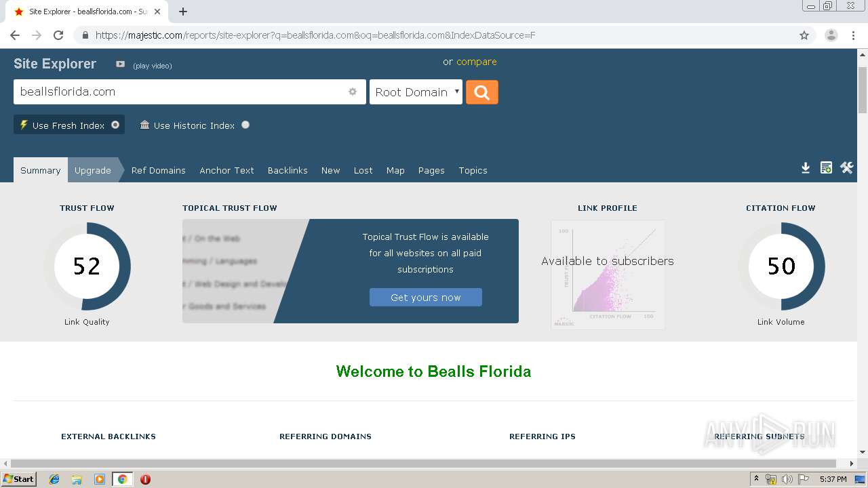
Task: Click the taskbar clock 5:37 PM
Action: 833,479
